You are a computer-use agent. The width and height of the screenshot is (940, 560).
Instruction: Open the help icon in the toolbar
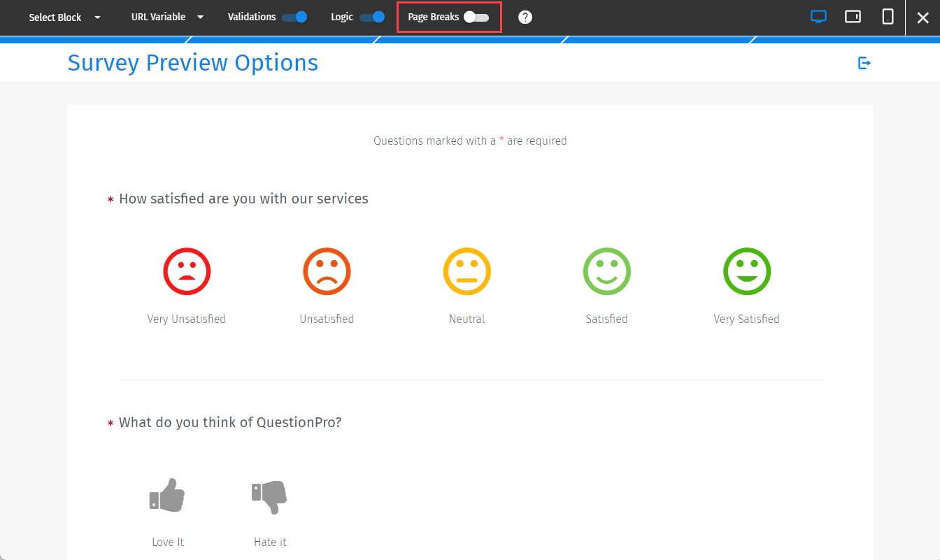point(525,16)
